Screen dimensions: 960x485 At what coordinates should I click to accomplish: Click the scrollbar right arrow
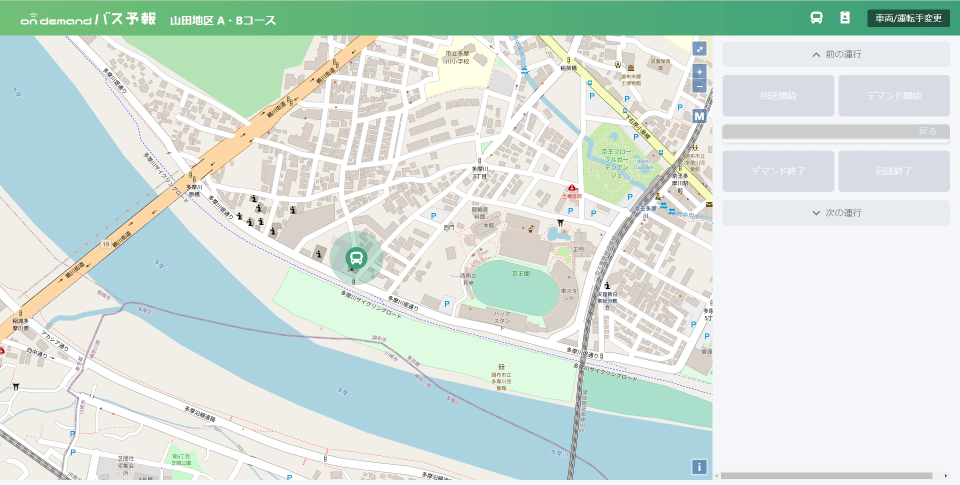[x=946, y=476]
